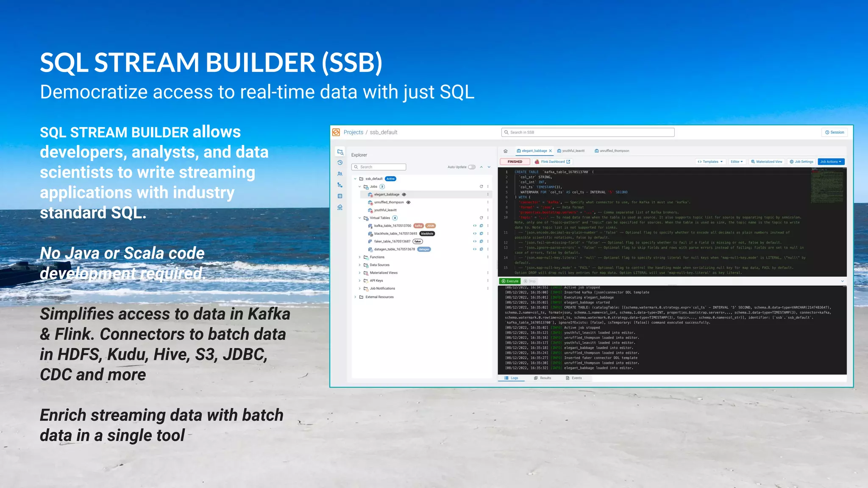Click the green Execute button
The width and height of the screenshot is (868, 488).
click(510, 281)
